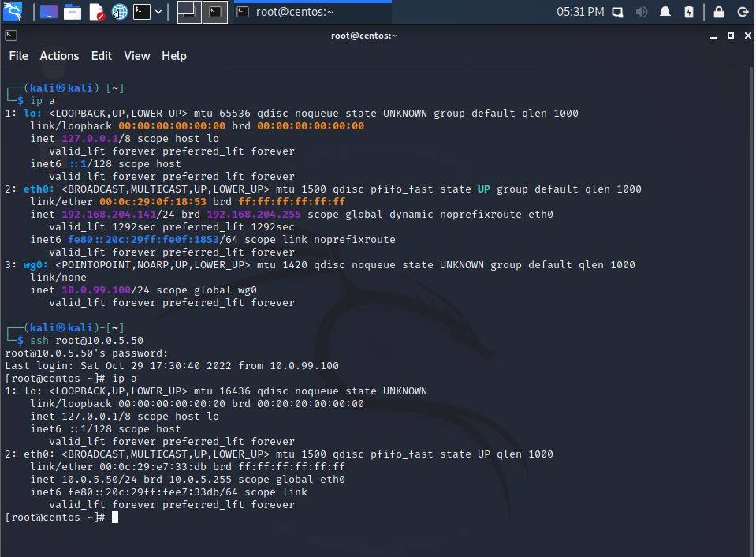
Task: Open the display settings tray icon
Action: coord(617,12)
